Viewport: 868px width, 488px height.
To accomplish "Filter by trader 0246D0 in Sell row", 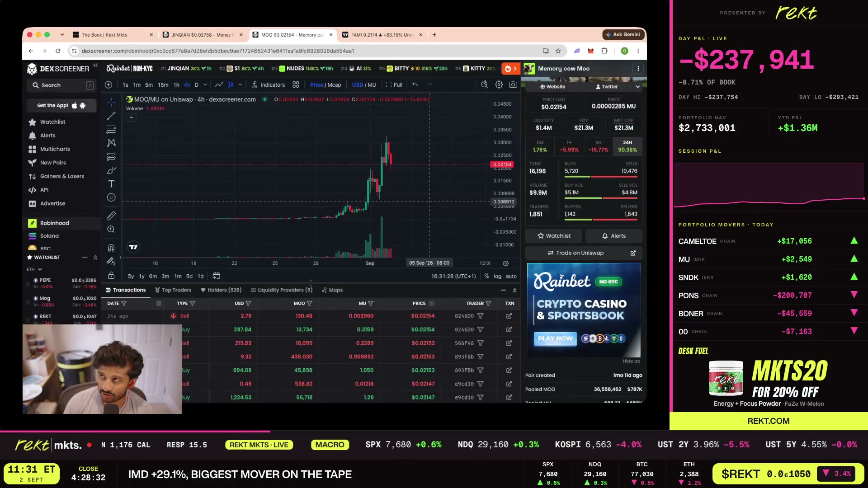I will pos(481,316).
